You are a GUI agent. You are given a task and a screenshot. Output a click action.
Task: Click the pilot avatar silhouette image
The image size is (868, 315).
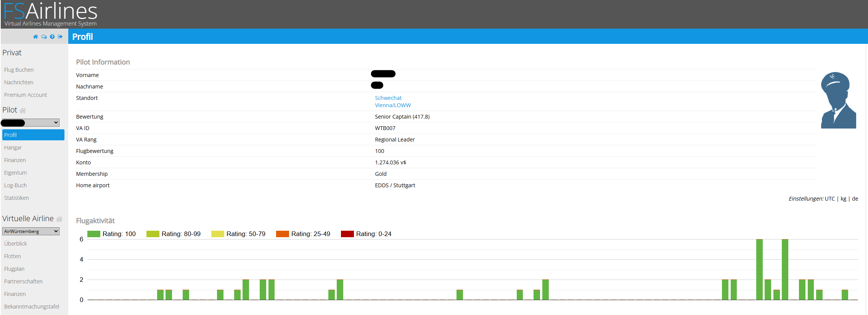pos(838,100)
